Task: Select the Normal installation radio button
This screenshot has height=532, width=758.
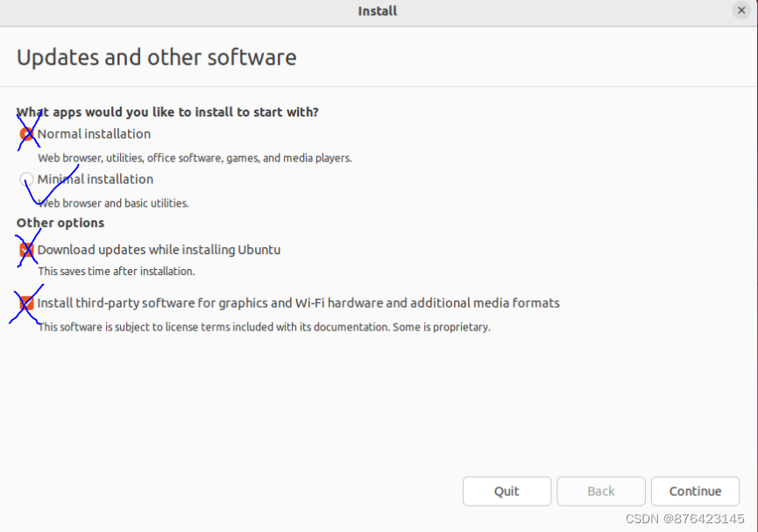Action: [x=26, y=134]
